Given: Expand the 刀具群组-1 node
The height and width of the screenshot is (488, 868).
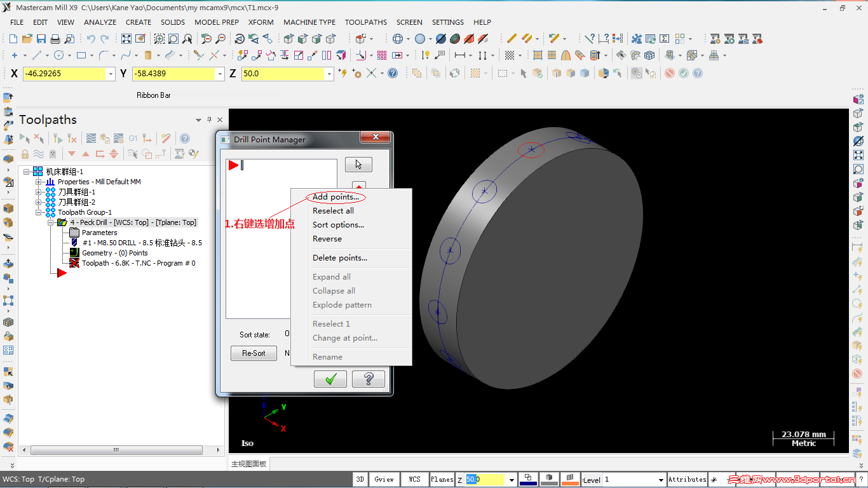Looking at the screenshot, I should tap(39, 192).
